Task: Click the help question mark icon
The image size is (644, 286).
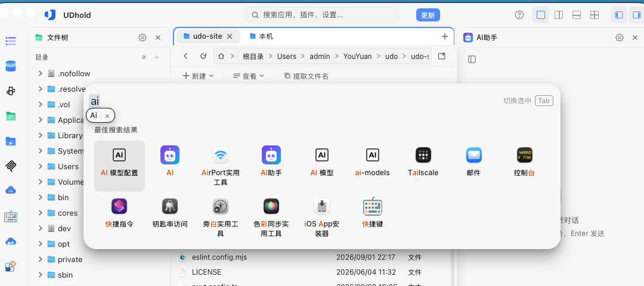Action: pos(519,15)
